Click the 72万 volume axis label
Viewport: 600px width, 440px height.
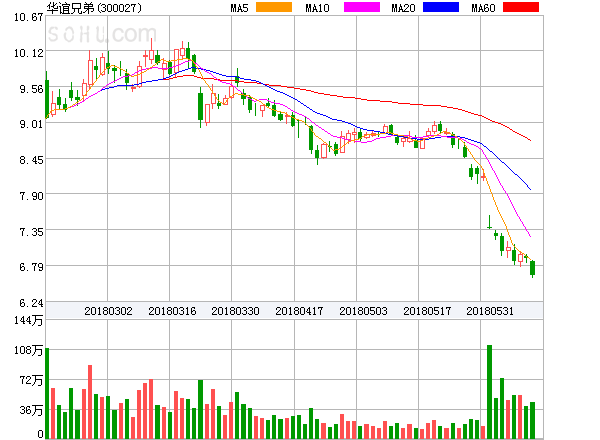click(x=31, y=380)
